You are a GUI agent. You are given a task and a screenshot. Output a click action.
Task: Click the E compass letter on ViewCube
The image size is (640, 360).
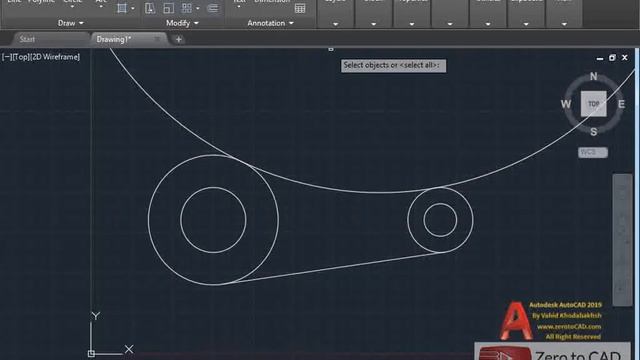(621, 104)
